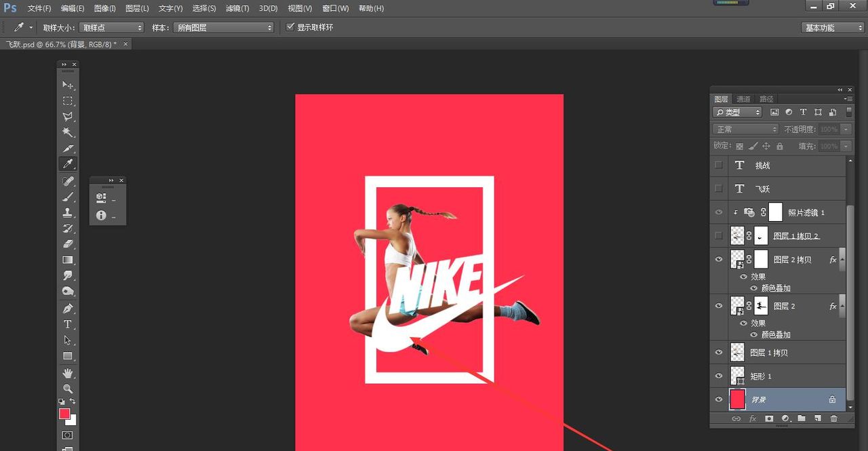Open the 取样点 sample size dropdown

coord(111,28)
